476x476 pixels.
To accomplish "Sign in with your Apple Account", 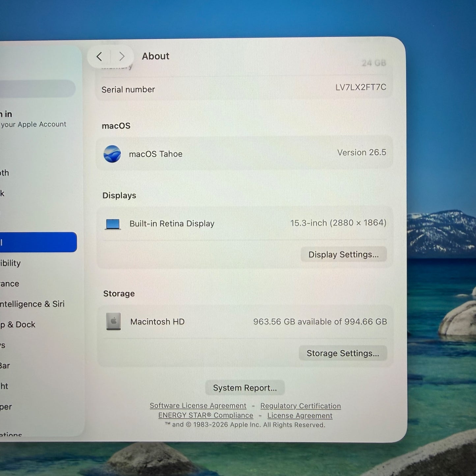I will pos(33,119).
